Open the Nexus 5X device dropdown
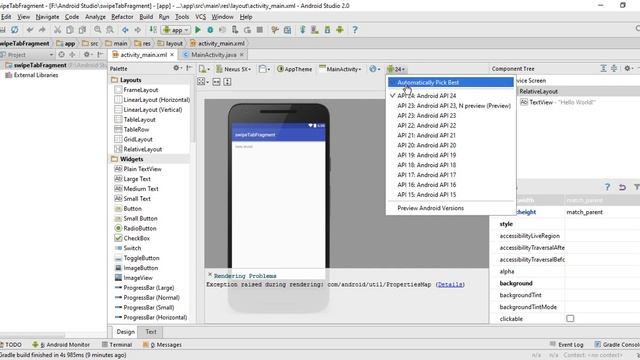The width and height of the screenshot is (640, 360). click(234, 69)
